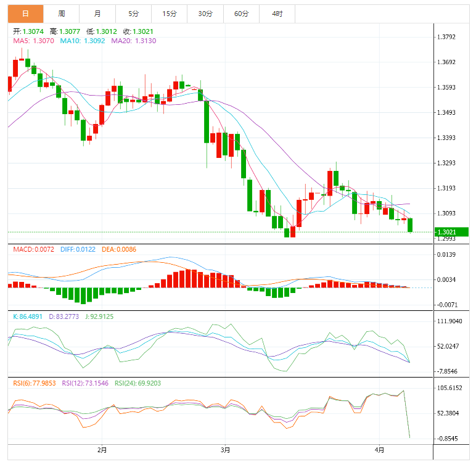Click the 开:1.3074 open price value

coord(28,31)
